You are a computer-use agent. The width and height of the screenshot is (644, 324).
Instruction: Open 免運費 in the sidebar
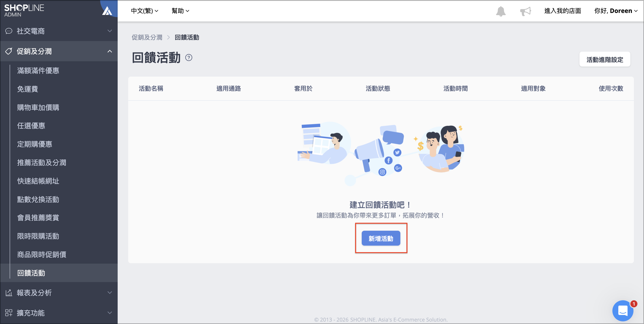(27, 89)
